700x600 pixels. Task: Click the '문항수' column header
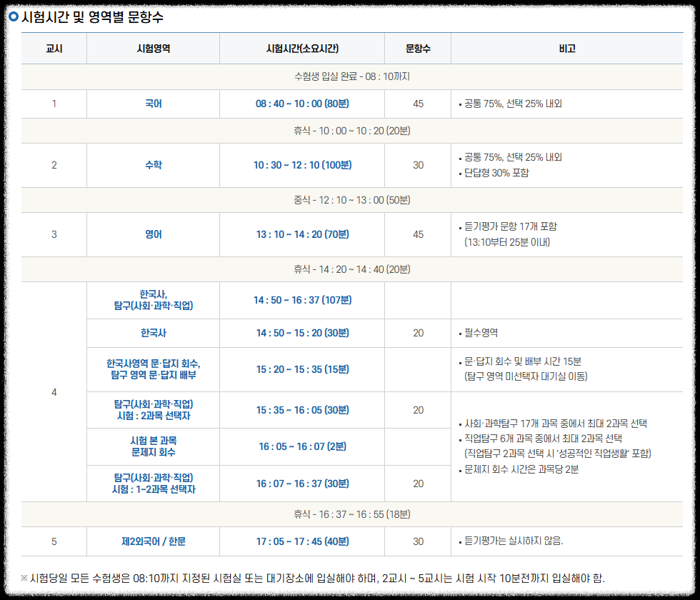pos(418,49)
